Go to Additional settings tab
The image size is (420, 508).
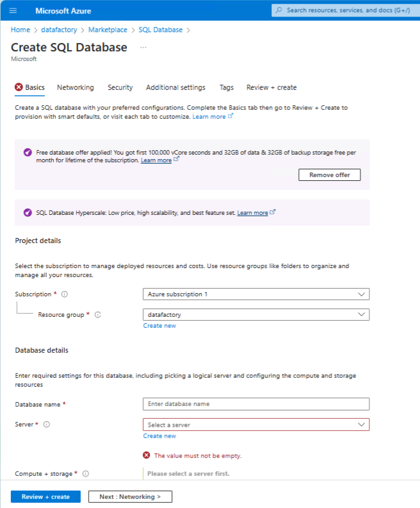176,87
